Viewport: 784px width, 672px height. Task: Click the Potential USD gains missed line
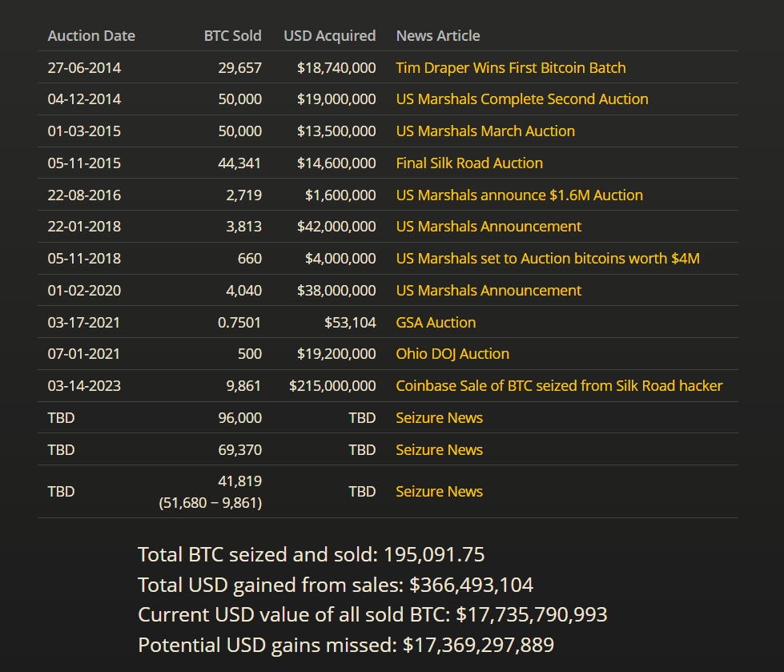coord(345,645)
